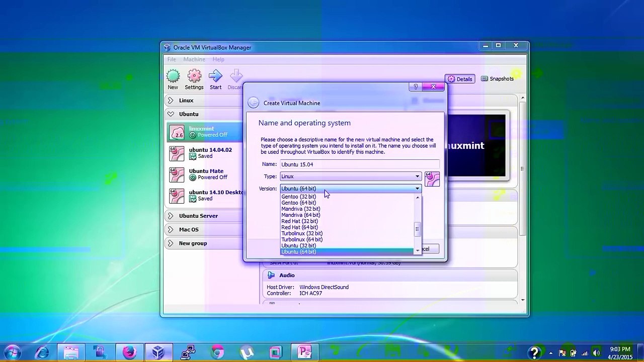
Task: Switch to the Details view
Action: [x=460, y=79]
